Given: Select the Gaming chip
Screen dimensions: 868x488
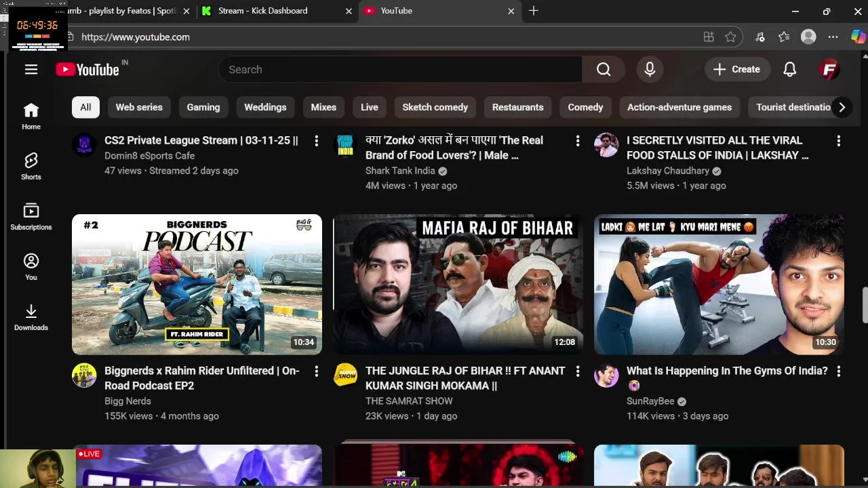Looking at the screenshot, I should tap(203, 107).
